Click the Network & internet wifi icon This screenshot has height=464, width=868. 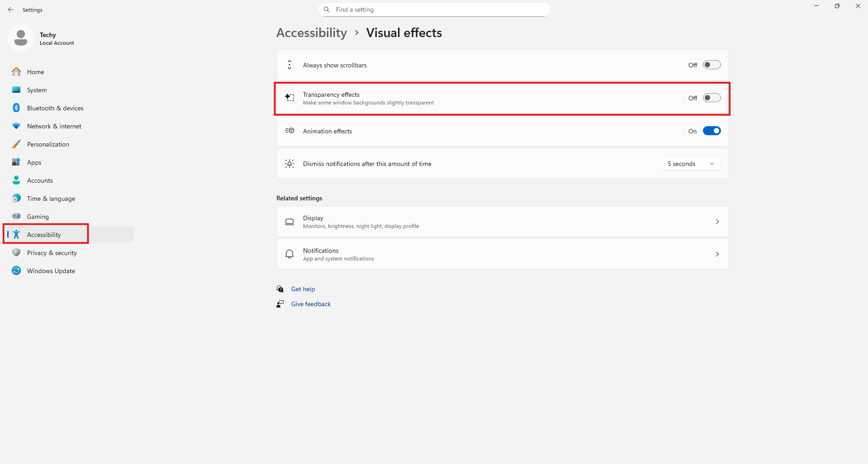[16, 126]
